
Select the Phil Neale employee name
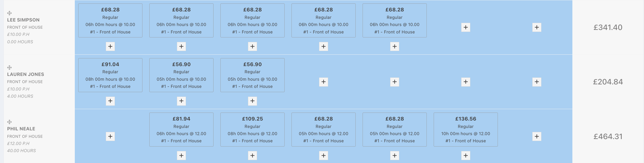tap(21, 129)
